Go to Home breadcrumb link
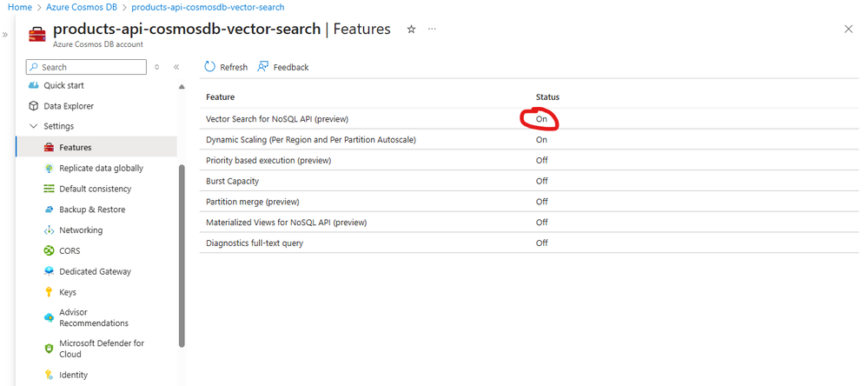The height and width of the screenshot is (386, 868). [20, 8]
